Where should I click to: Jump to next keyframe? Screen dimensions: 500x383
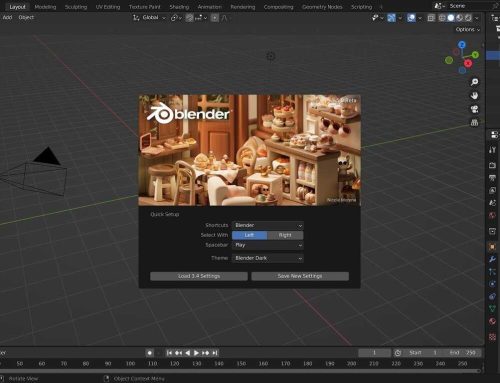pyautogui.click(x=206, y=353)
